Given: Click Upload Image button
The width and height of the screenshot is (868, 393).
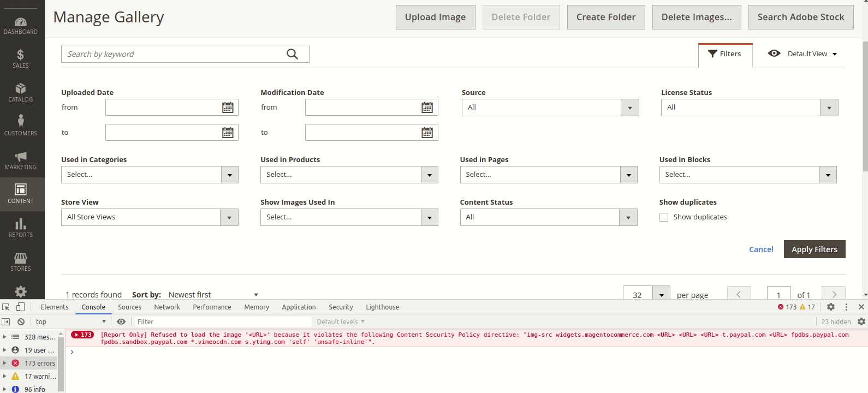Looking at the screenshot, I should [436, 17].
